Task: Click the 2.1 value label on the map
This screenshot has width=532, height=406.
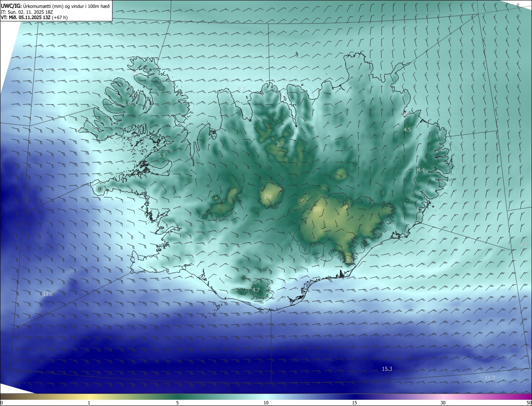Action: (x=317, y=210)
